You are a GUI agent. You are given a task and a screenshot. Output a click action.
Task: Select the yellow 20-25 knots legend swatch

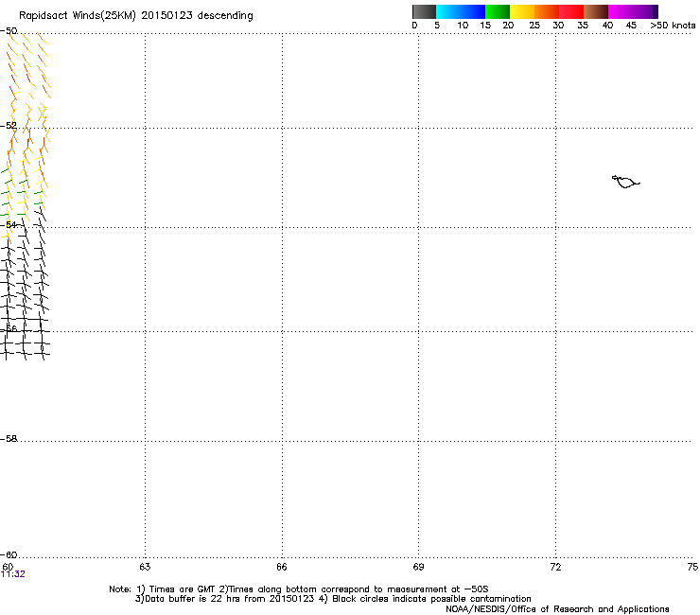pyautogui.click(x=522, y=11)
